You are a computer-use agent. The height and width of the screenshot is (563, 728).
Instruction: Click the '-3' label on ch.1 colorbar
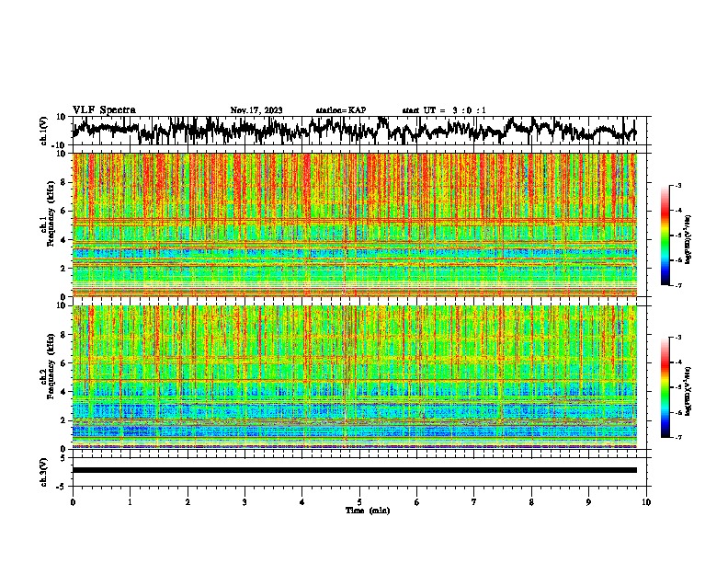[x=677, y=185]
